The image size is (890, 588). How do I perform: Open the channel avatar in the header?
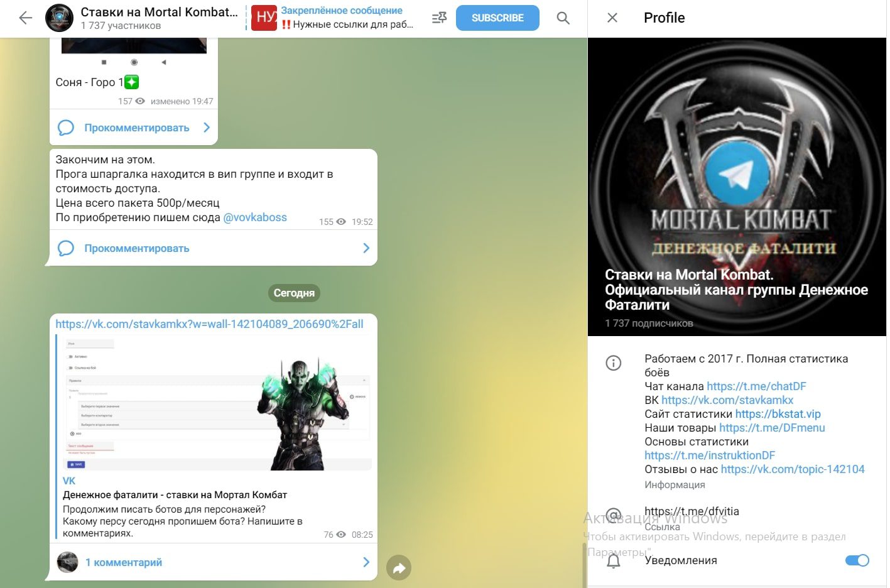coord(59,18)
